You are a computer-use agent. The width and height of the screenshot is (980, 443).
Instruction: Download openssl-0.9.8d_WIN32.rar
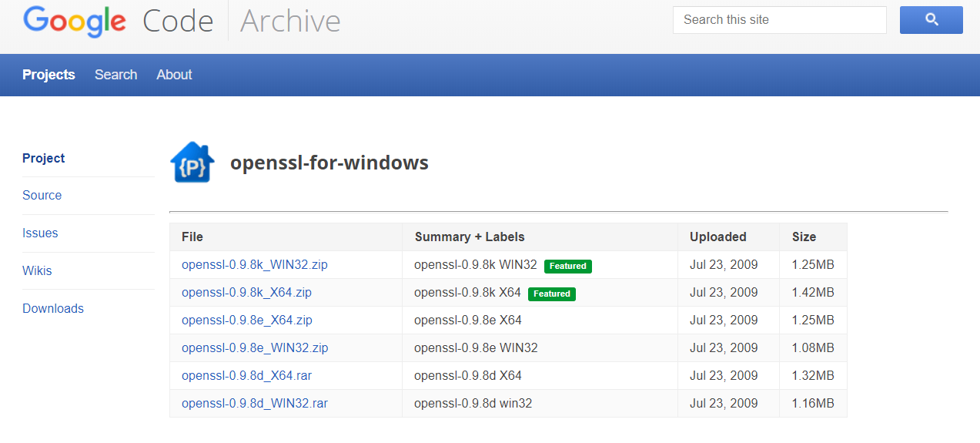pos(255,403)
